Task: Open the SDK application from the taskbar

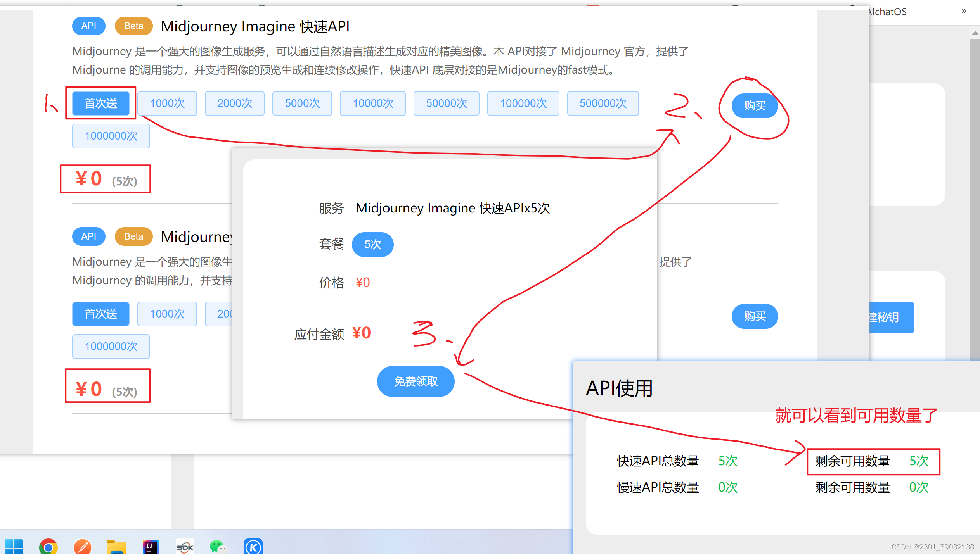Action: pyautogui.click(x=185, y=547)
